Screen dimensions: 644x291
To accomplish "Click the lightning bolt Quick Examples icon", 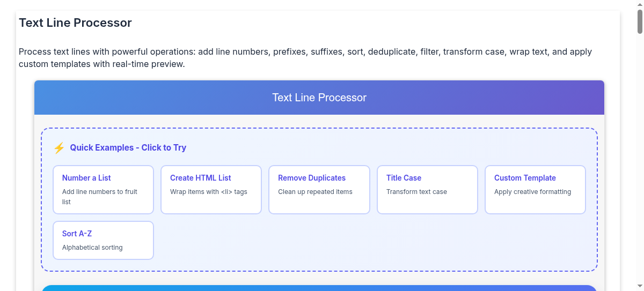I will click(x=59, y=148).
